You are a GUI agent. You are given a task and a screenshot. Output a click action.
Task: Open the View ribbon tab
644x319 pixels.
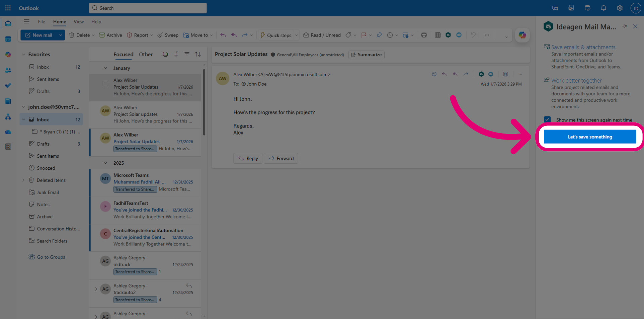[x=79, y=21]
